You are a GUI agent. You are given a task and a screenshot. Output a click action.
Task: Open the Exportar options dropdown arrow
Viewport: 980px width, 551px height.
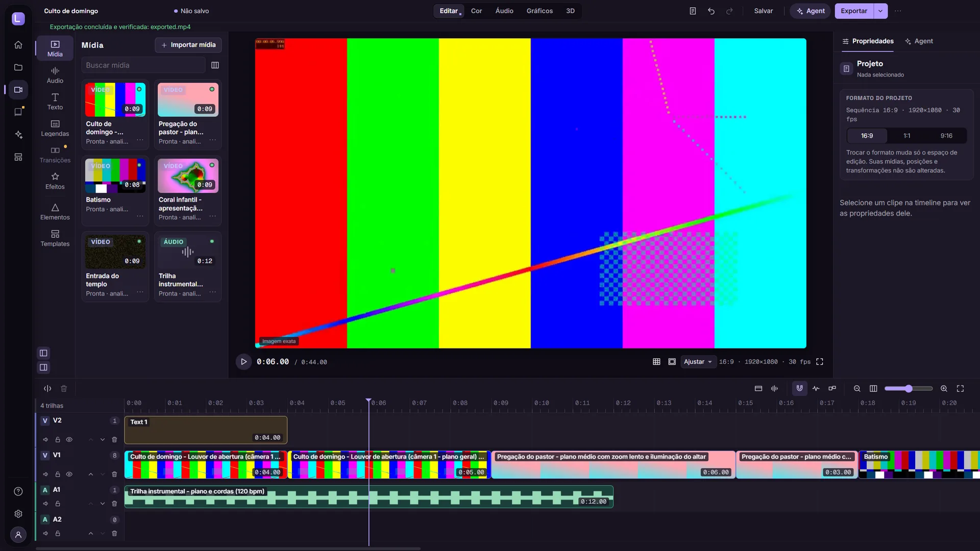880,11
